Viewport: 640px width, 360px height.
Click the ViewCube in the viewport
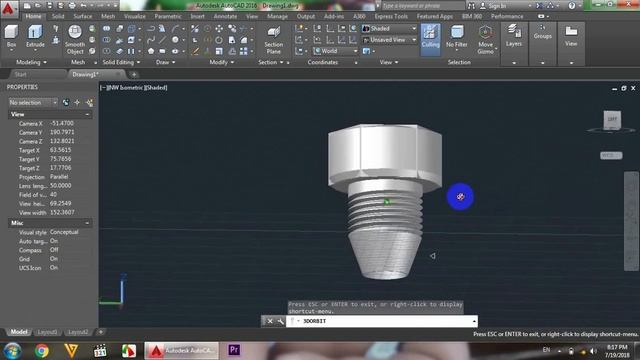(x=612, y=120)
